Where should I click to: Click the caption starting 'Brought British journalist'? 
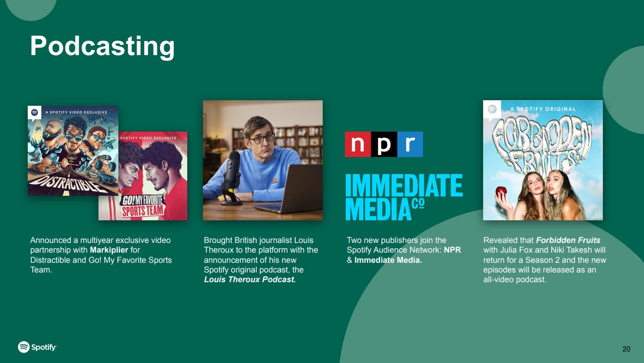(x=261, y=260)
